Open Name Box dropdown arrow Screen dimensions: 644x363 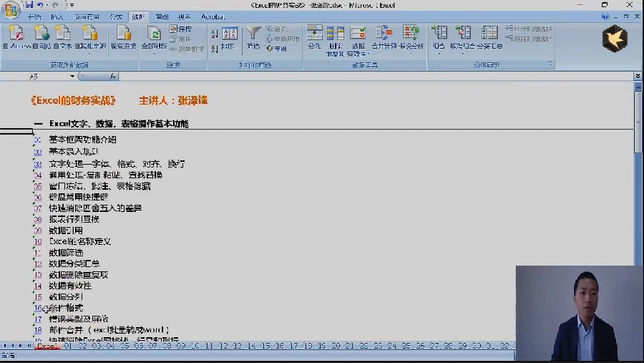(x=72, y=77)
